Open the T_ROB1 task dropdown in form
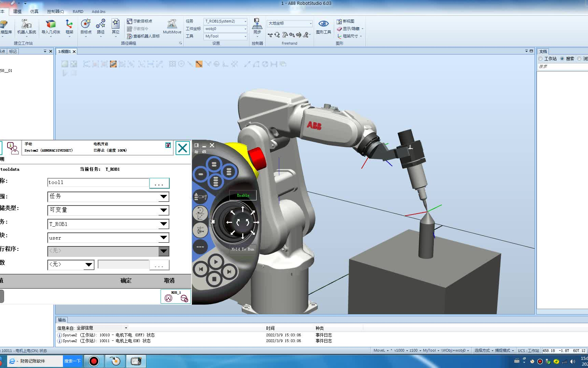Screen dimensions: 588x368 tap(164, 224)
